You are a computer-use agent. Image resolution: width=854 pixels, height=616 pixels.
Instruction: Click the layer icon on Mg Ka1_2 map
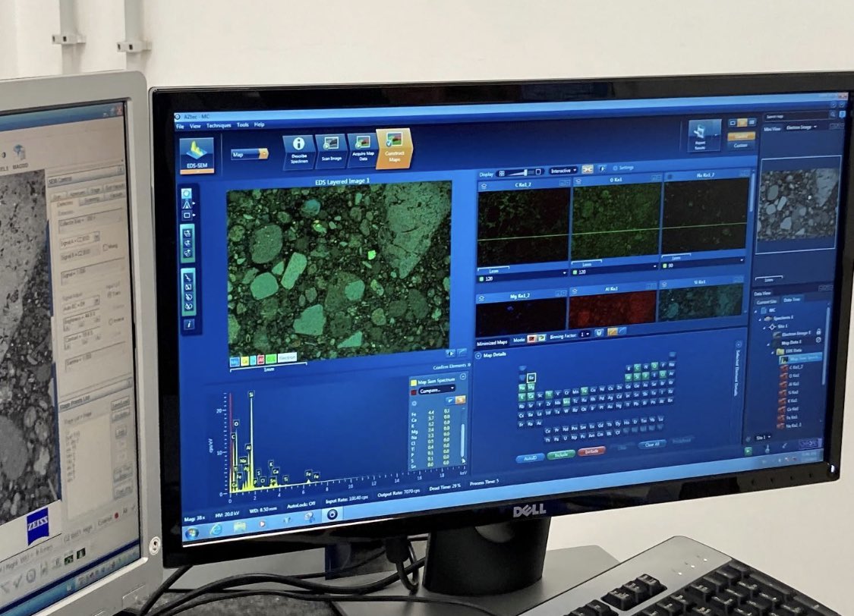481,299
